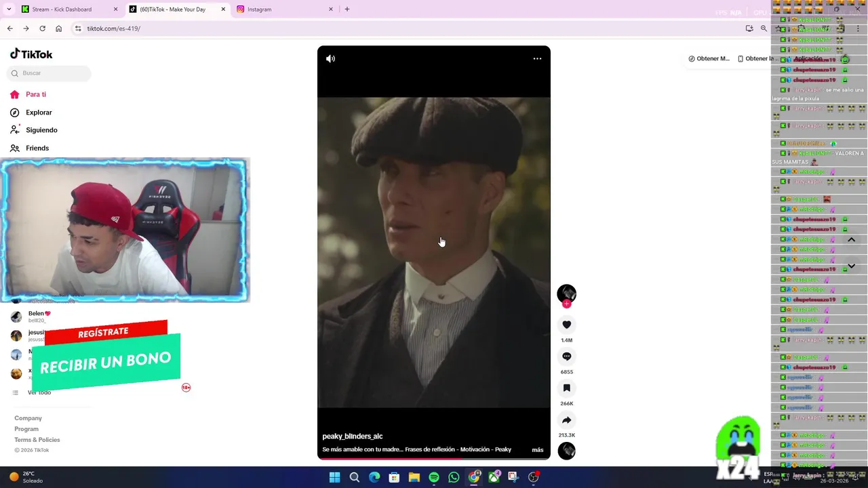This screenshot has height=488, width=868.
Task: Open the Xbox app from the taskbar
Action: (494, 477)
